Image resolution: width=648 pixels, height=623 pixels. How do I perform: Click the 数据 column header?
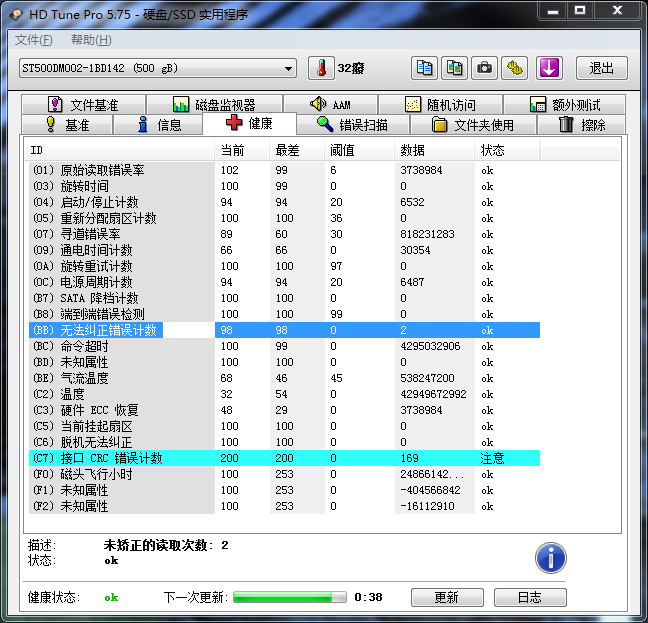[x=435, y=150]
